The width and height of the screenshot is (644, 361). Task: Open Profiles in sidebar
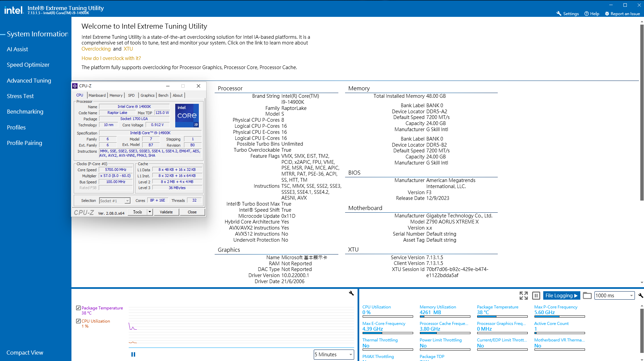coord(16,127)
